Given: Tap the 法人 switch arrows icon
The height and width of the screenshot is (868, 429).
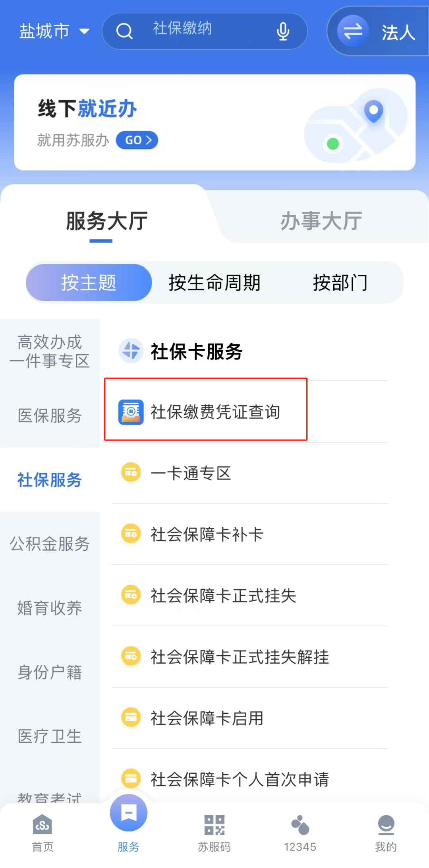Looking at the screenshot, I should [353, 31].
